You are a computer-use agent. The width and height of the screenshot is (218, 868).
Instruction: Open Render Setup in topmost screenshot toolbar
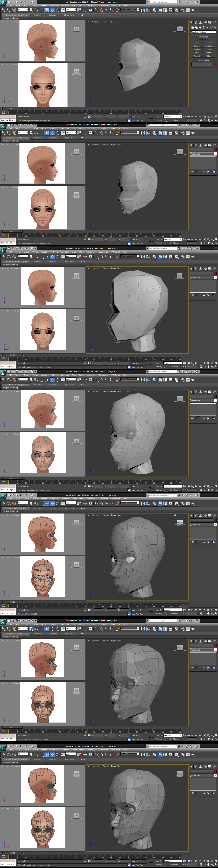point(182,10)
